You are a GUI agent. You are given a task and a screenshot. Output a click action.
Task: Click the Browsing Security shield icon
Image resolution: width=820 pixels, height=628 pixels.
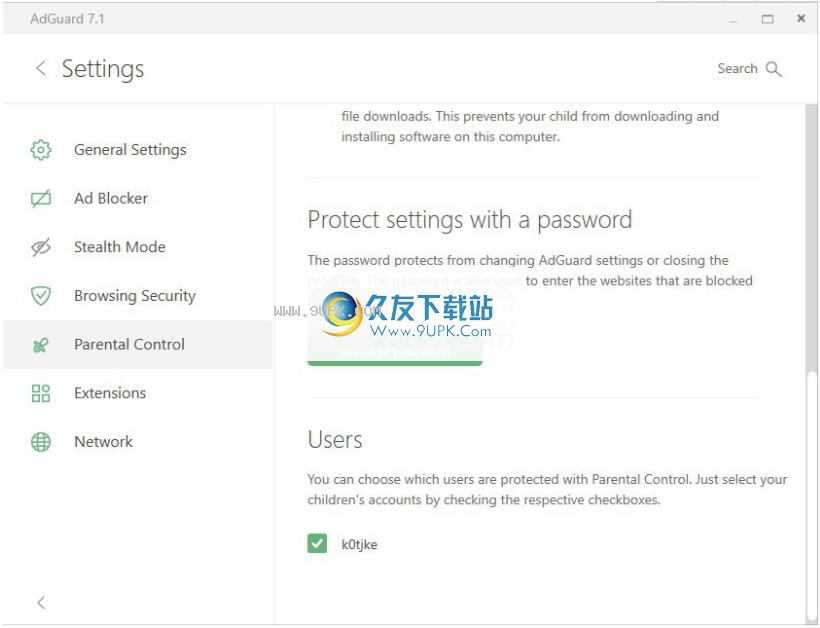(41, 296)
